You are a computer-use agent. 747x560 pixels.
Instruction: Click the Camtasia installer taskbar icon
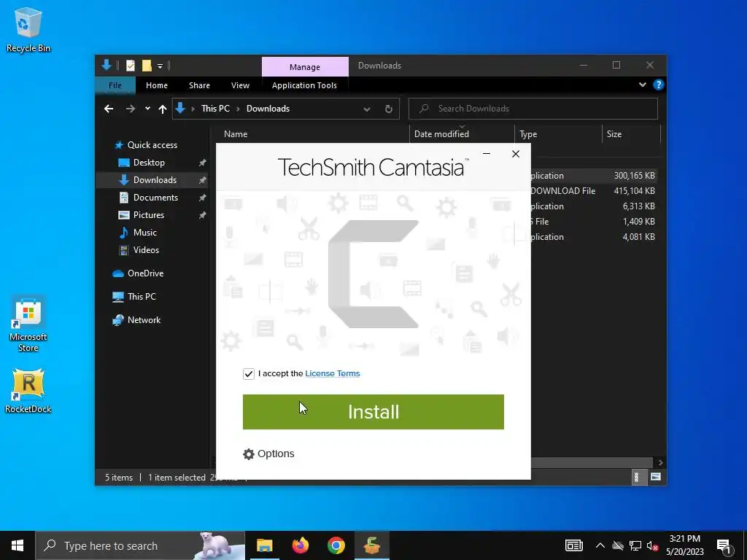point(371,545)
